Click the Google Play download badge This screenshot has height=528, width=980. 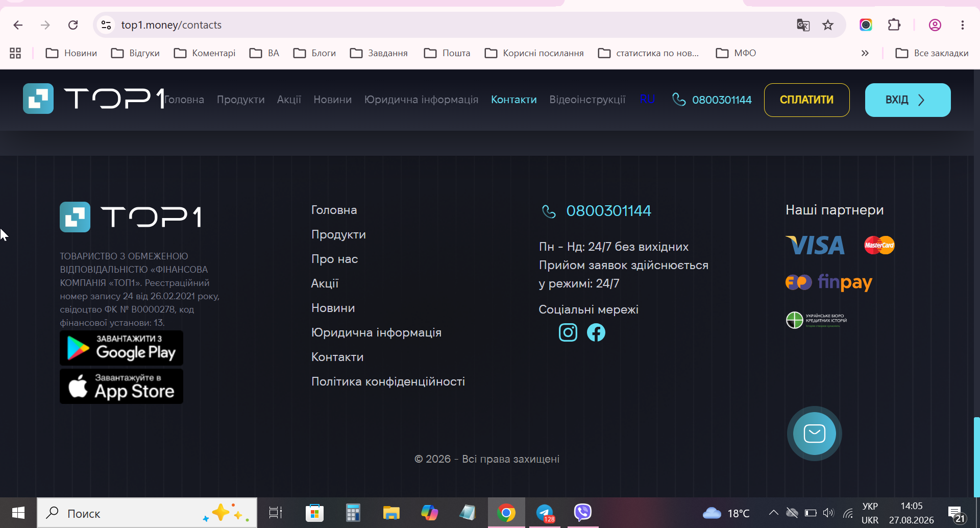click(x=121, y=348)
